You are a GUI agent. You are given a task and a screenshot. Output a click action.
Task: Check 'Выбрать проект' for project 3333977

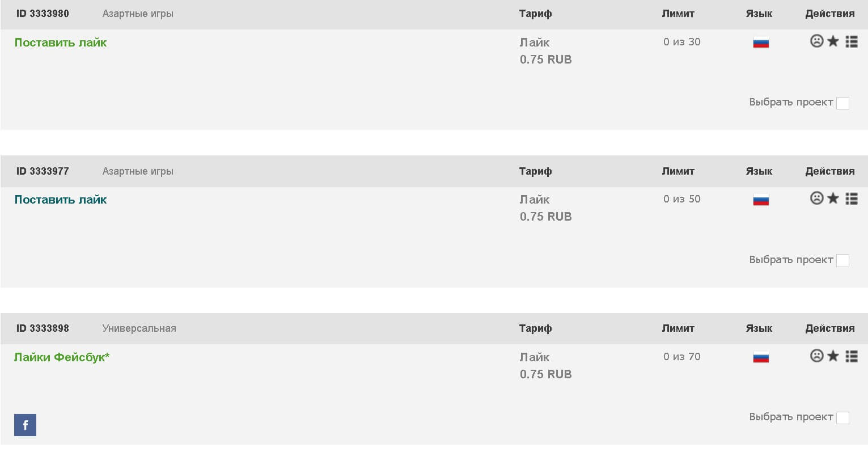842,260
